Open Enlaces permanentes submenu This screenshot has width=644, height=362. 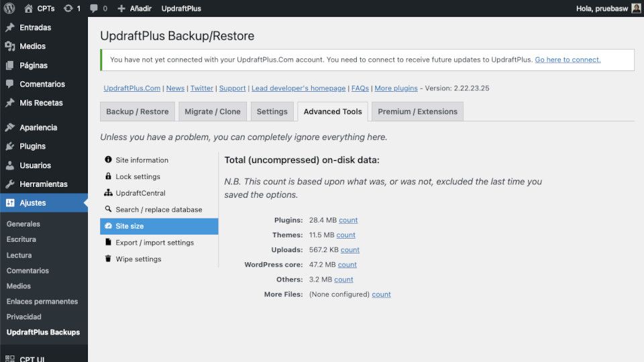(42, 301)
